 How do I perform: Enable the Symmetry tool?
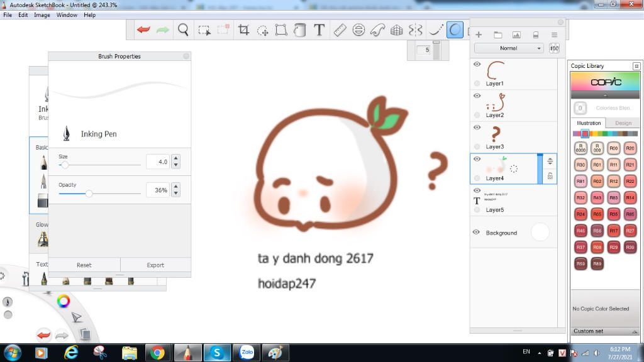pos(415,30)
